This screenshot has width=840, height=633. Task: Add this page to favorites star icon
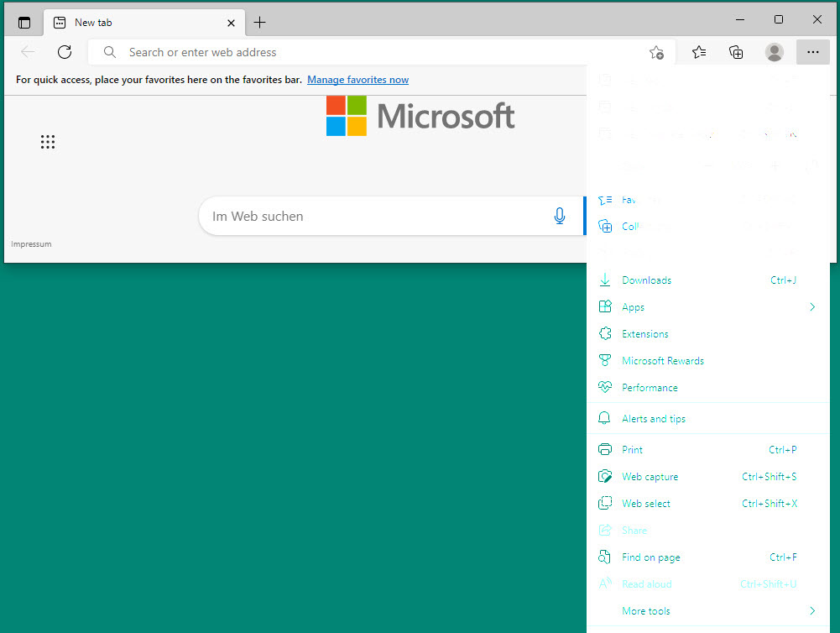[x=656, y=53]
